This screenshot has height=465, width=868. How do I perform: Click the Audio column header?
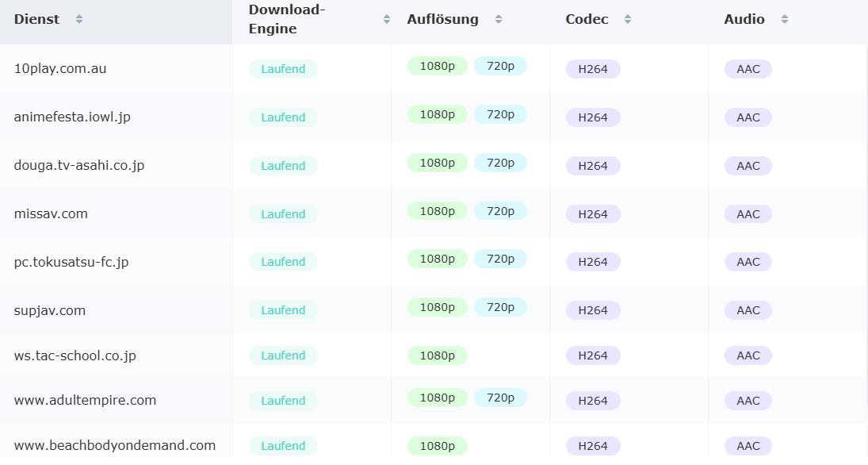(x=788, y=22)
